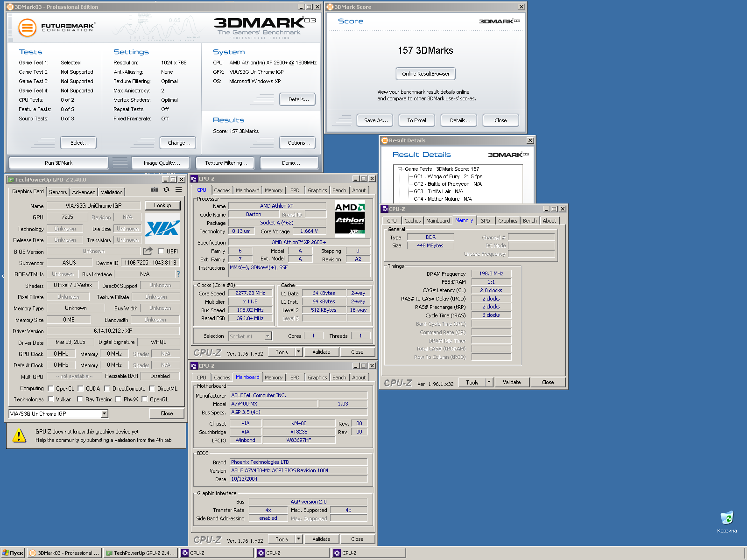Click System Details... button in 3DMark03

point(298,99)
